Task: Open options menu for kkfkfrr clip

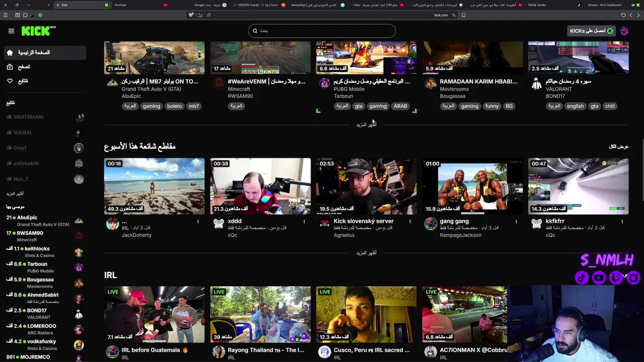Action: pos(622,221)
